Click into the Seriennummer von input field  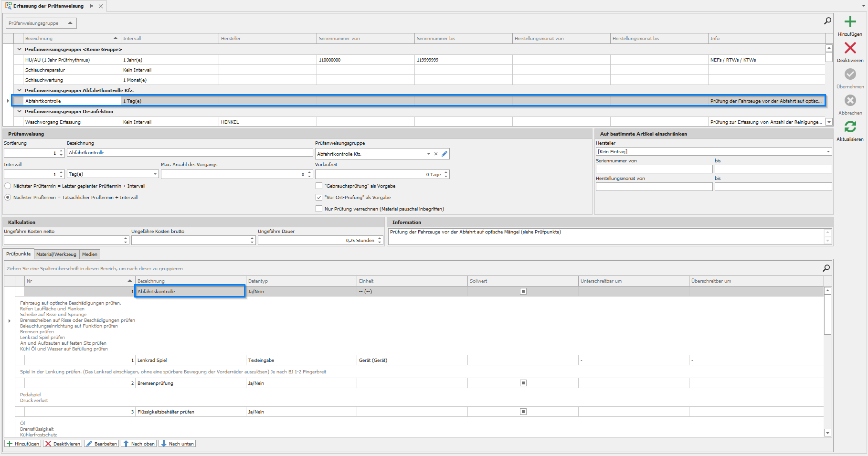click(x=654, y=169)
